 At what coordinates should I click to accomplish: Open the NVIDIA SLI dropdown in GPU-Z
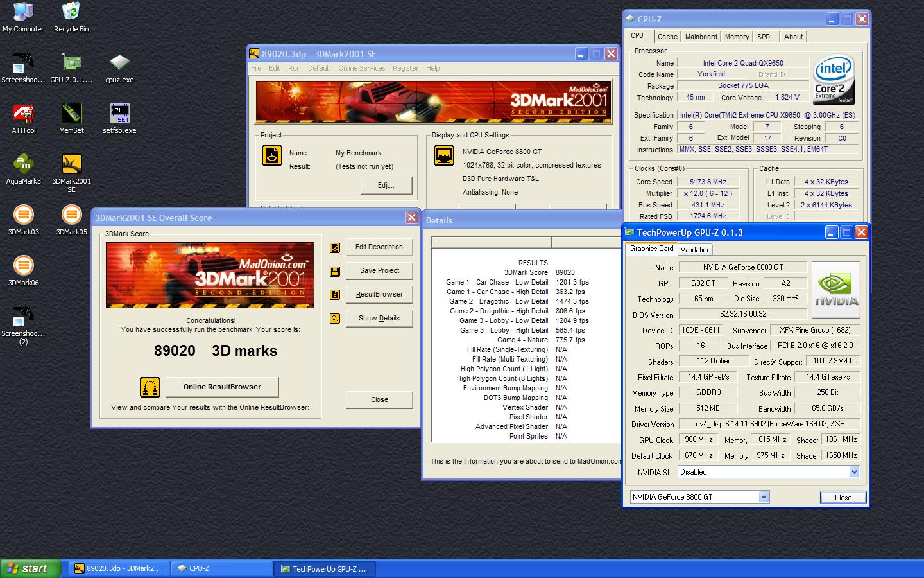point(854,472)
